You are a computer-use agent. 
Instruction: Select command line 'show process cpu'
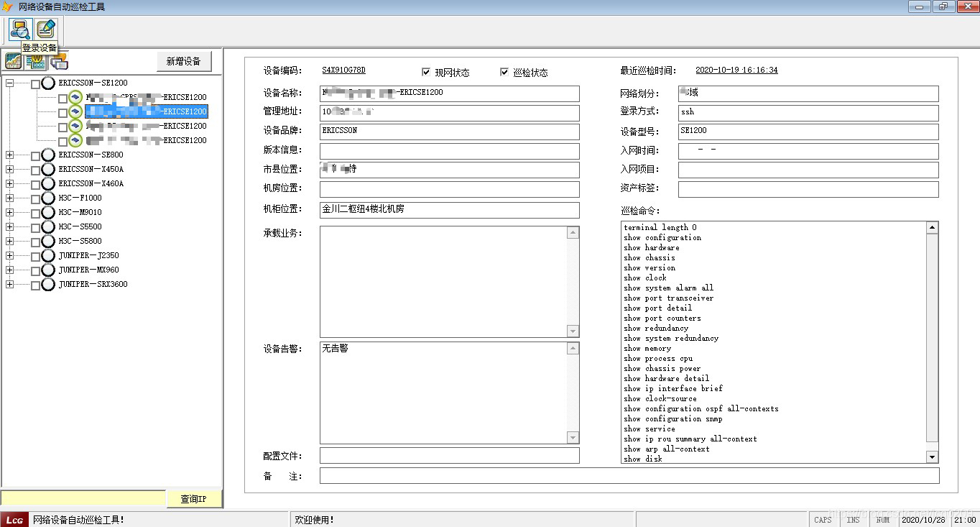point(658,358)
